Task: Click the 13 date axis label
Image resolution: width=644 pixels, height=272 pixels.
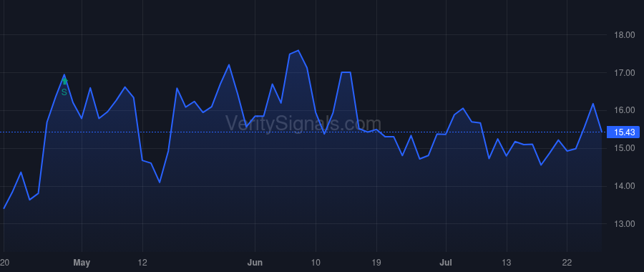Action: tap(507, 263)
